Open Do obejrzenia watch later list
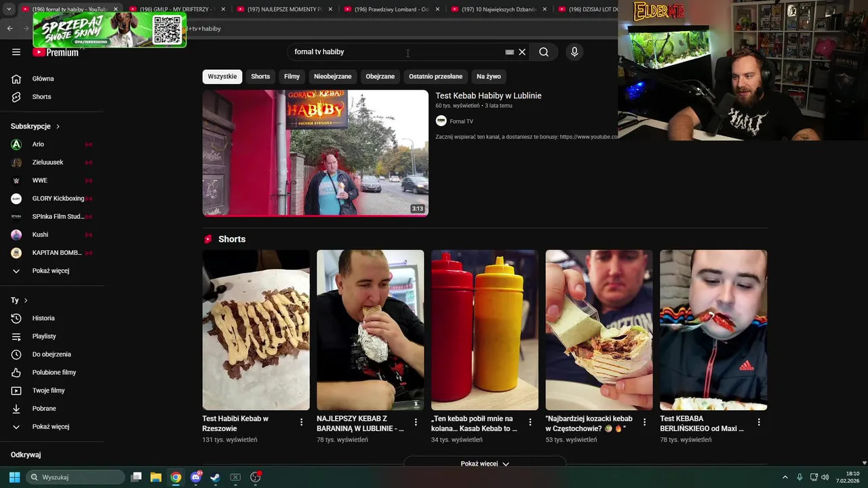Image resolution: width=868 pixels, height=488 pixels. 52,354
